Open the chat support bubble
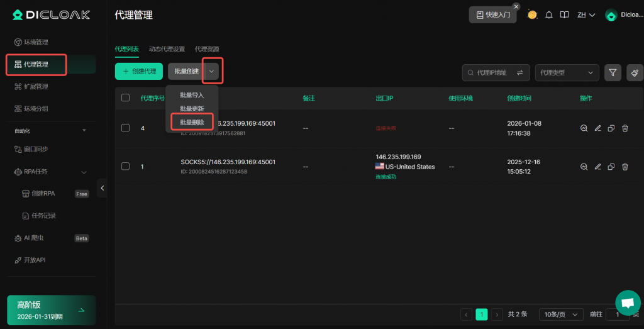Image resolution: width=644 pixels, height=329 pixels. point(627,302)
